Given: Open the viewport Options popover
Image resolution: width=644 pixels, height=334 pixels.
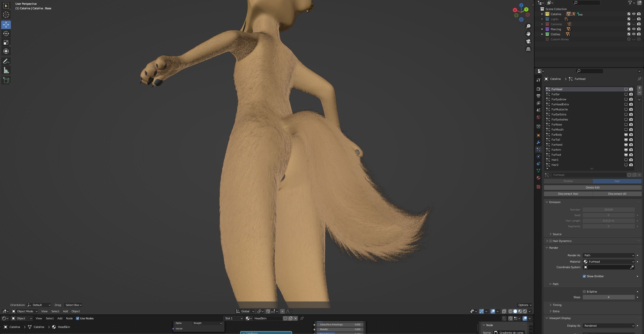Looking at the screenshot, I should point(525,305).
